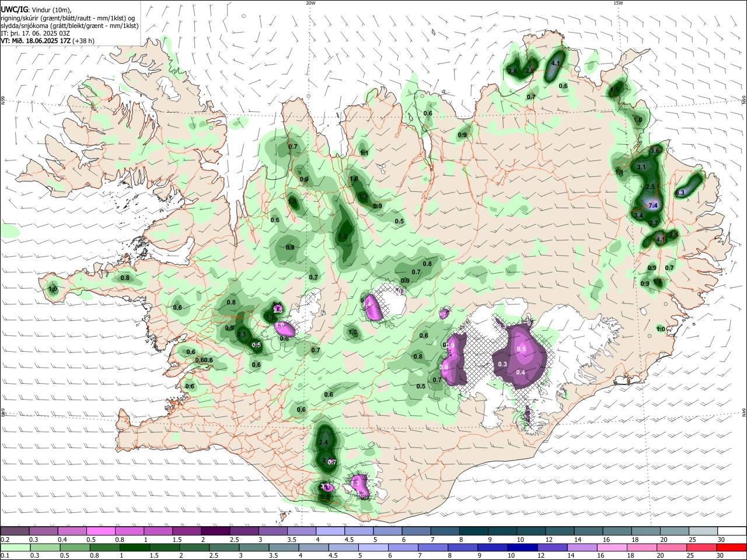Screen dimensions: 747x560
Task: Click the 7.4 precipitation value in the east
Action: click(653, 205)
